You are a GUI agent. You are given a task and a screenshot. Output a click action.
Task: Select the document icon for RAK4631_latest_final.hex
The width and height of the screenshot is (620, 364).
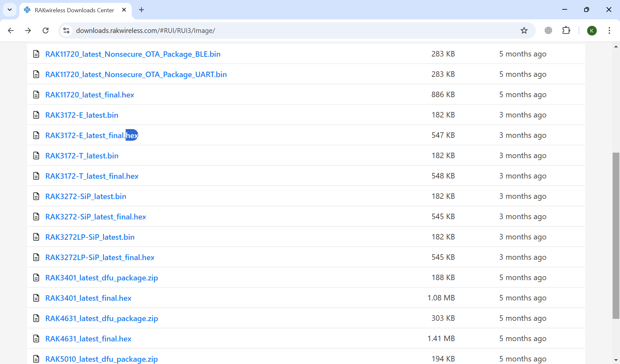pos(36,339)
